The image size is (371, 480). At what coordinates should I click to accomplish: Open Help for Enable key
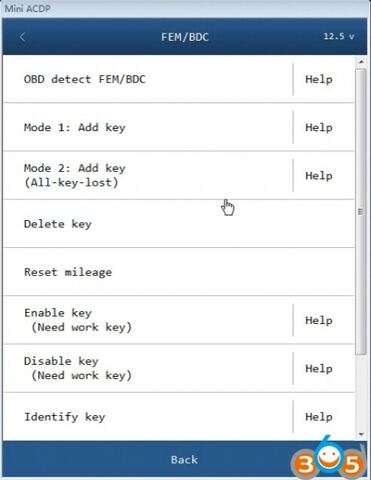(319, 320)
